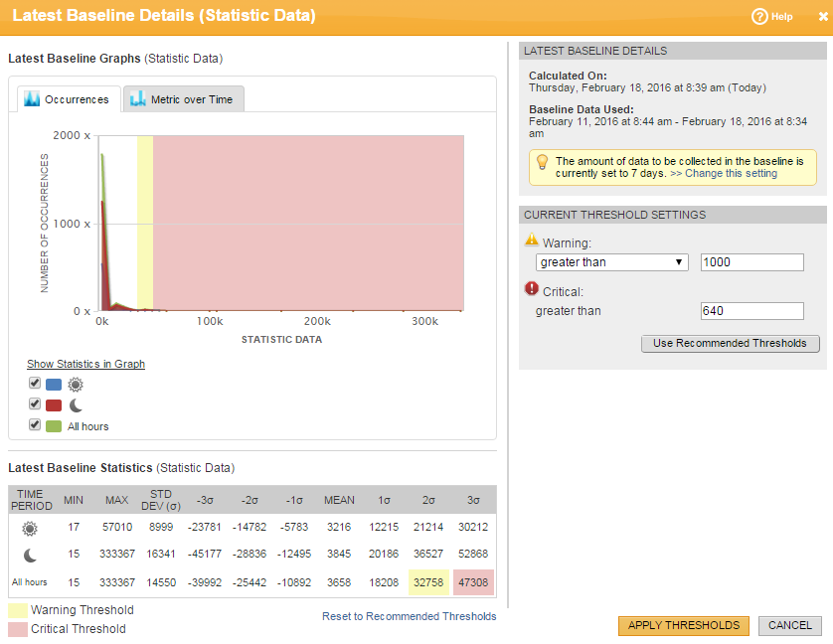The height and width of the screenshot is (644, 833).
Task: Click the TIME PERIOD column header
Action: point(32,500)
